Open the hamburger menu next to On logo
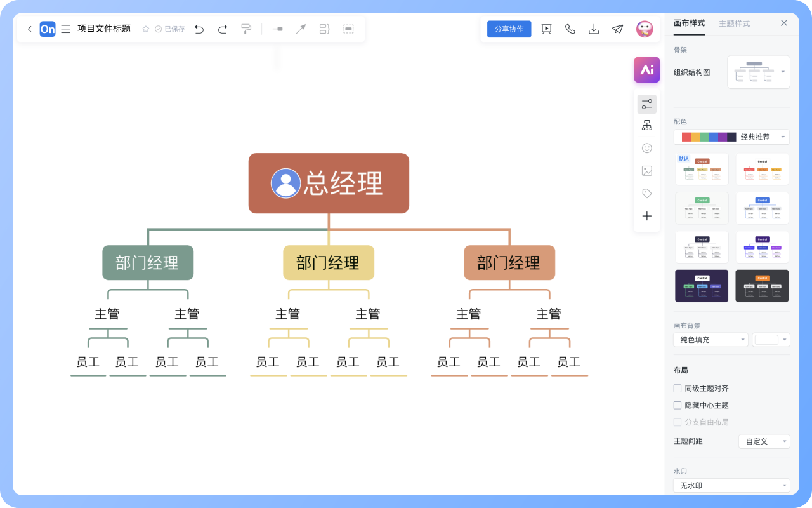The height and width of the screenshot is (508, 812). (65, 29)
